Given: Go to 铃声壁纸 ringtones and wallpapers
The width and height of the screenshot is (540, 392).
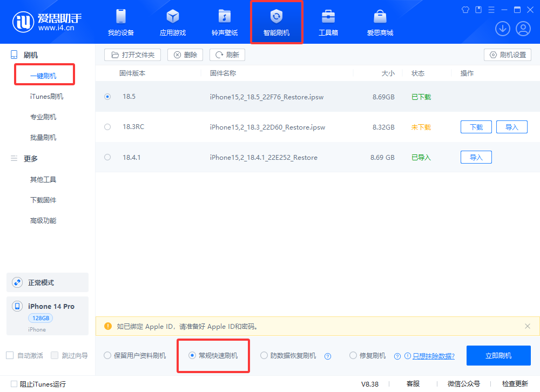Looking at the screenshot, I should pyautogui.click(x=224, y=23).
